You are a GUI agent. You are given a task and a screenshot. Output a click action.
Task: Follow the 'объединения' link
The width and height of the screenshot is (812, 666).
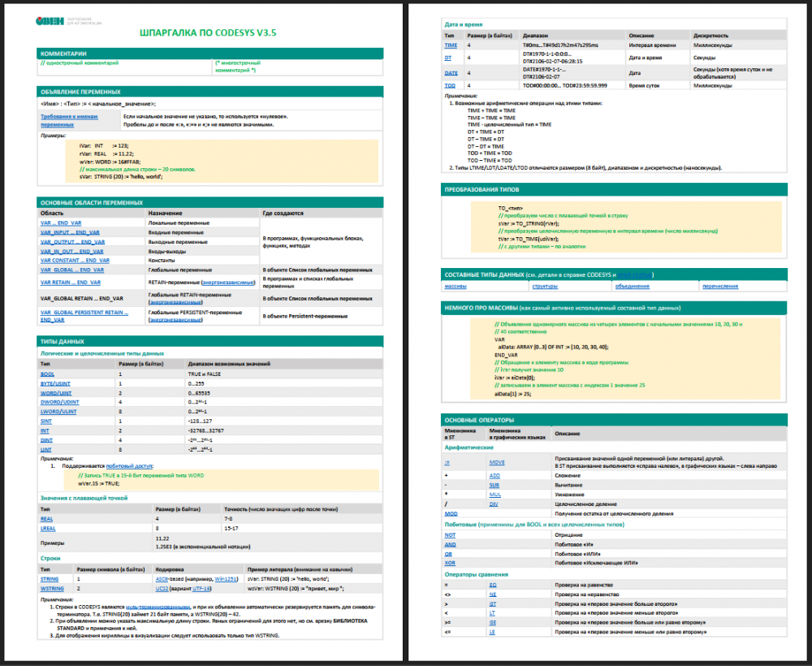click(633, 286)
